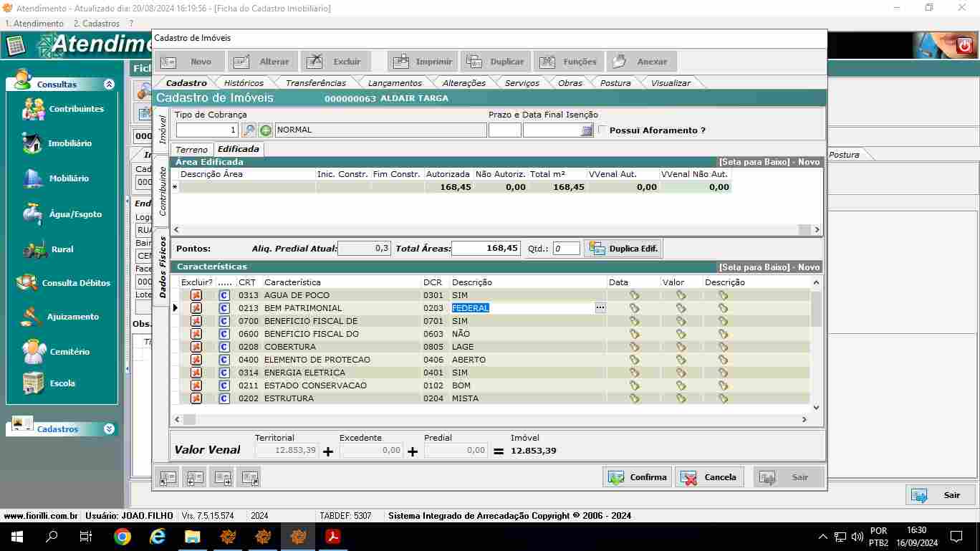The height and width of the screenshot is (551, 980).
Task: Collapse the Consultas sidebar panel
Action: pos(109,85)
